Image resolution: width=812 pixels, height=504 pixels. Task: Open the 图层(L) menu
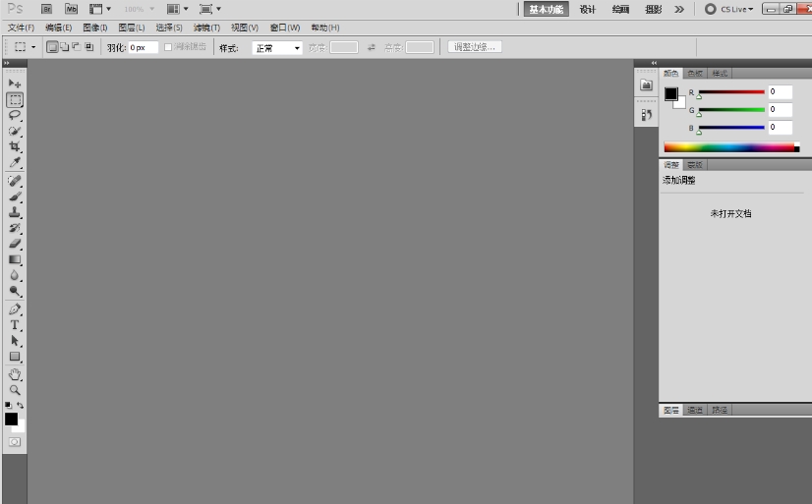pos(132,28)
